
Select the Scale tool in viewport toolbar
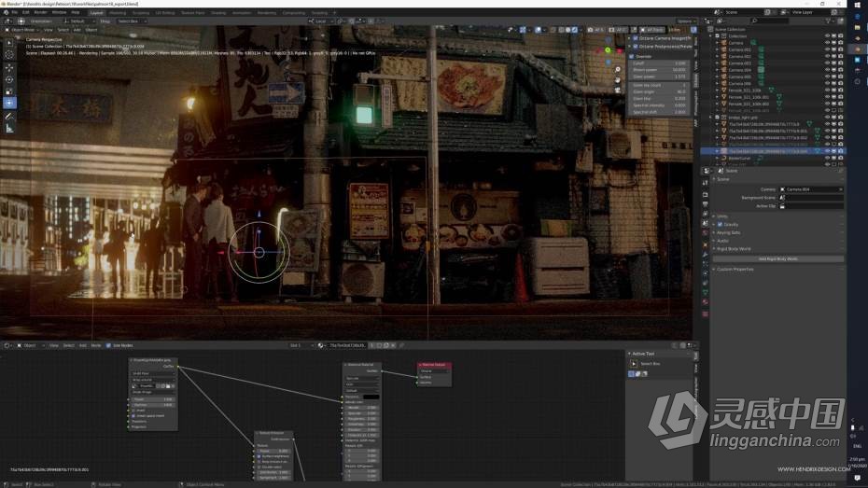[x=9, y=91]
